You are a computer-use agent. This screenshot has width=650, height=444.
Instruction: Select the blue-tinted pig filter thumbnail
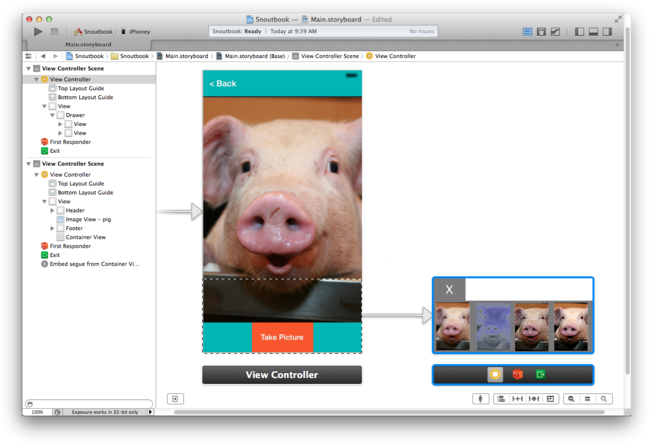click(492, 327)
